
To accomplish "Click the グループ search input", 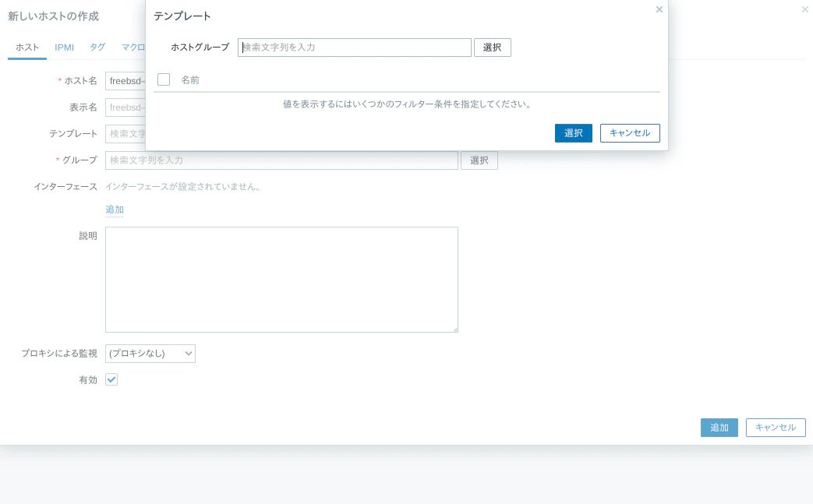I will [281, 160].
